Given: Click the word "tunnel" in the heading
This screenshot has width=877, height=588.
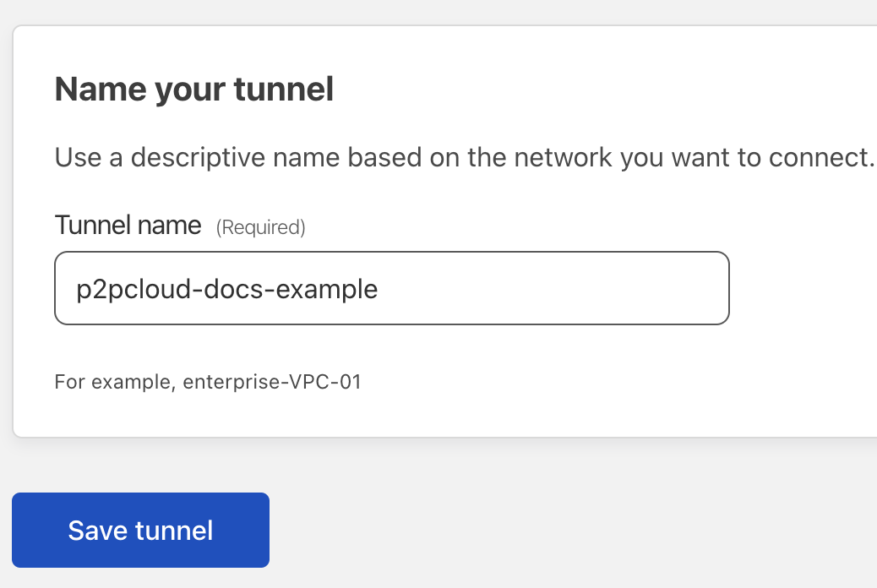Looking at the screenshot, I should tap(283, 90).
